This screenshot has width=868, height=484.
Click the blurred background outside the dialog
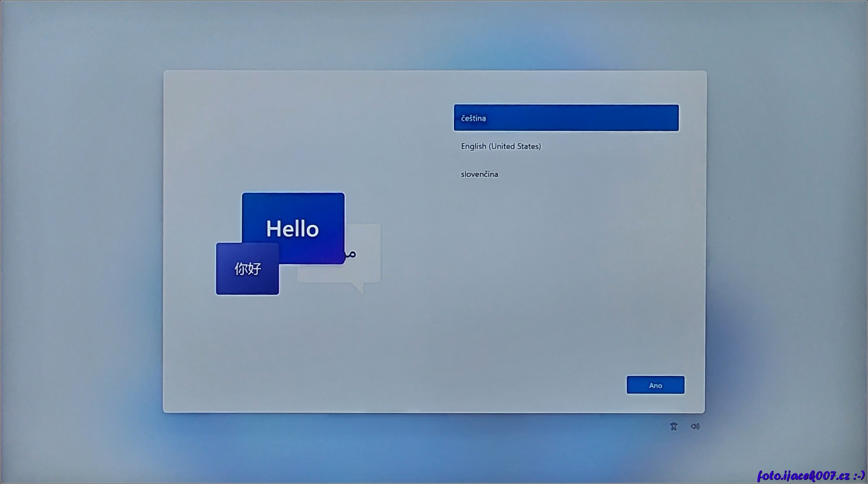pyautogui.click(x=80, y=241)
